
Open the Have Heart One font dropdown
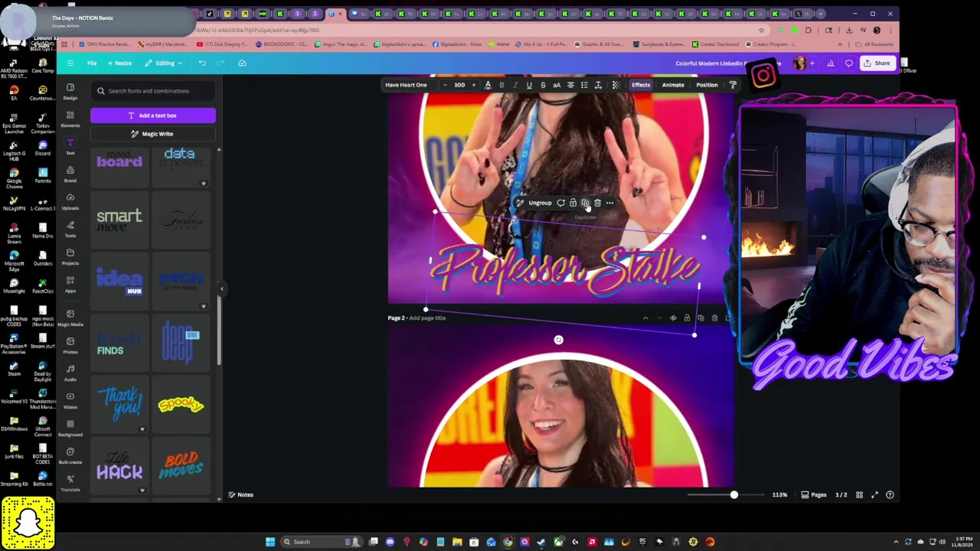point(408,85)
